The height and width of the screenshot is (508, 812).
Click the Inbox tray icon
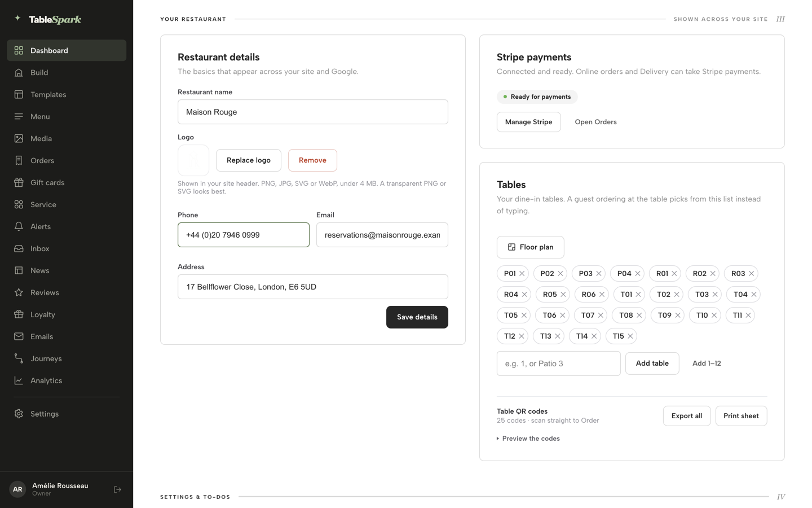tap(19, 248)
